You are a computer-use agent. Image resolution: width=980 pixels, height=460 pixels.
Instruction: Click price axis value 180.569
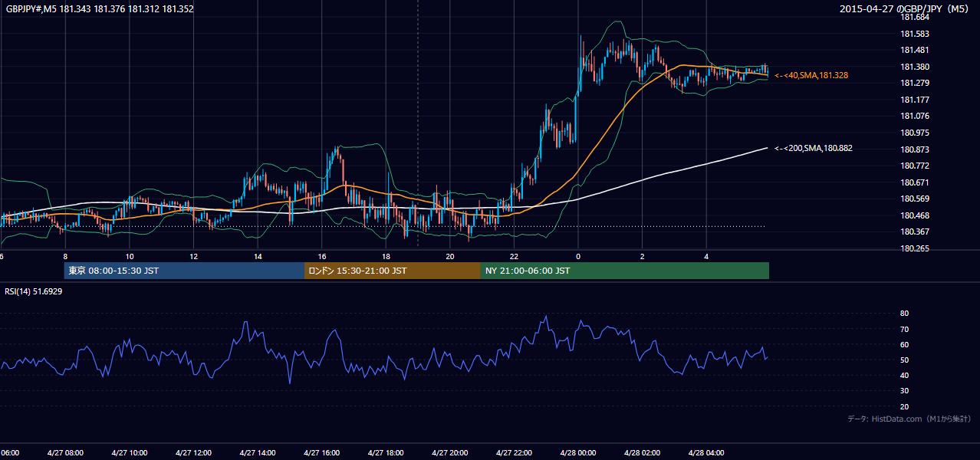coord(915,199)
